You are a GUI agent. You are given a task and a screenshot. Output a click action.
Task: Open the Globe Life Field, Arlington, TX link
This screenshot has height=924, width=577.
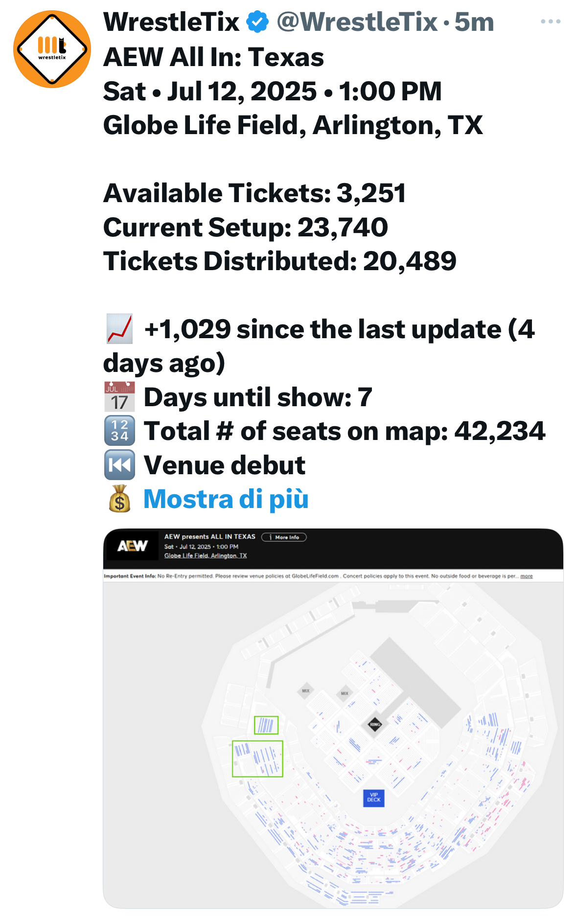[205, 555]
